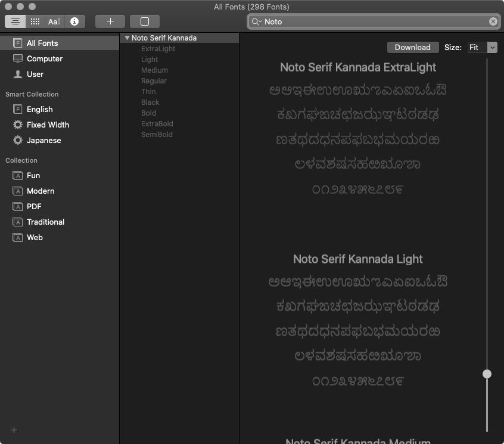Open the Fixed Width smart collection
The width and height of the screenshot is (504, 444).
(x=60, y=125)
